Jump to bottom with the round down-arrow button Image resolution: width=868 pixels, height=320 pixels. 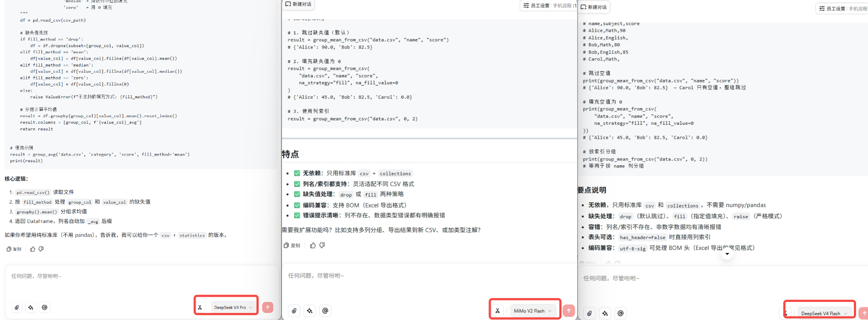727,253
